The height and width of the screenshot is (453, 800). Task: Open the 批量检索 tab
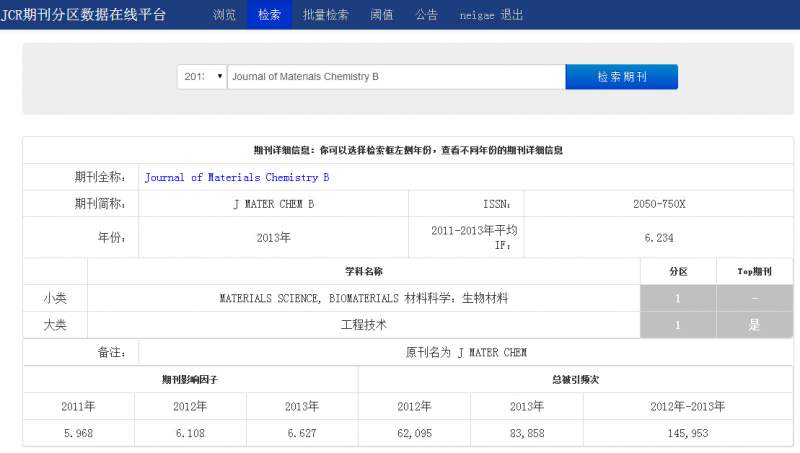[x=325, y=15]
